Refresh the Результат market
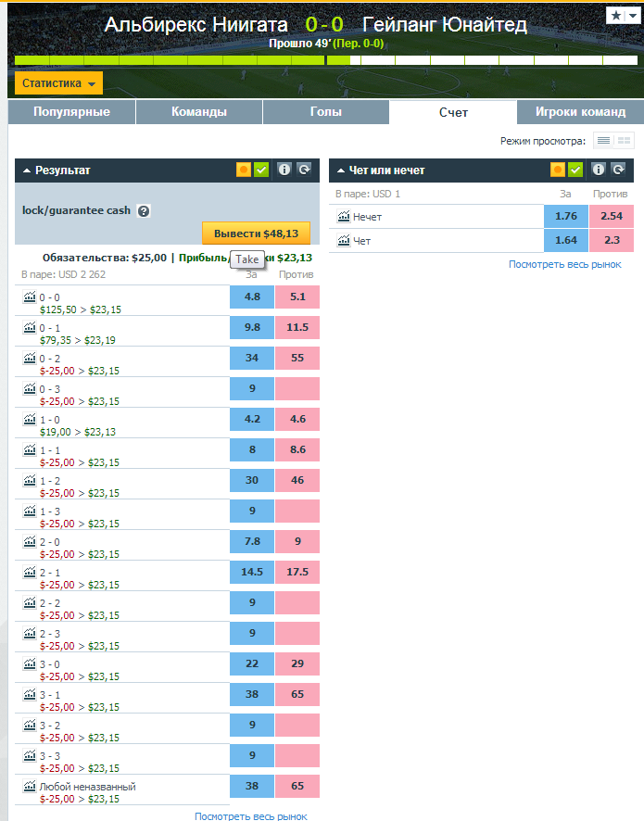Image resolution: width=644 pixels, height=821 pixels. pos(304,170)
